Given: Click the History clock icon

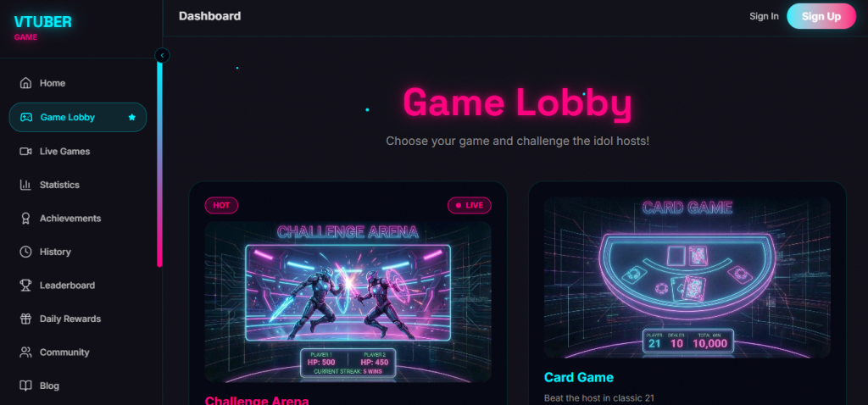Looking at the screenshot, I should (25, 252).
